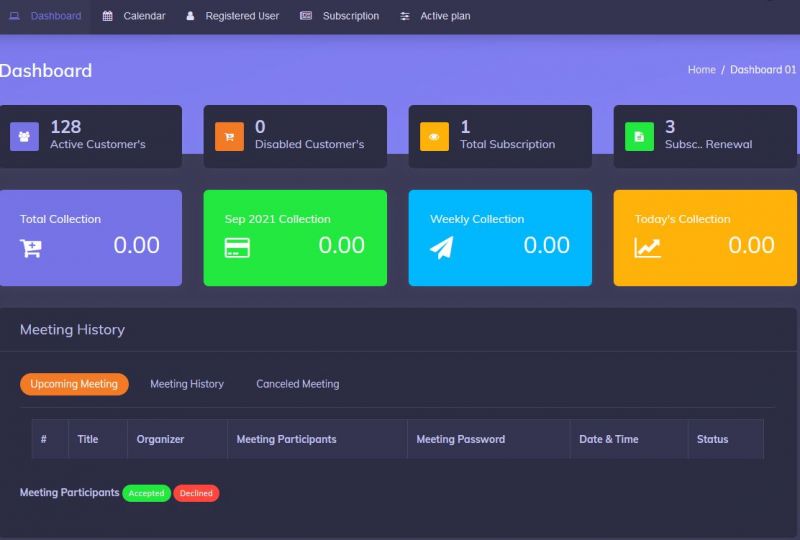The height and width of the screenshot is (540, 800).
Task: Click the calendar grid icon in navbar
Action: tap(107, 16)
